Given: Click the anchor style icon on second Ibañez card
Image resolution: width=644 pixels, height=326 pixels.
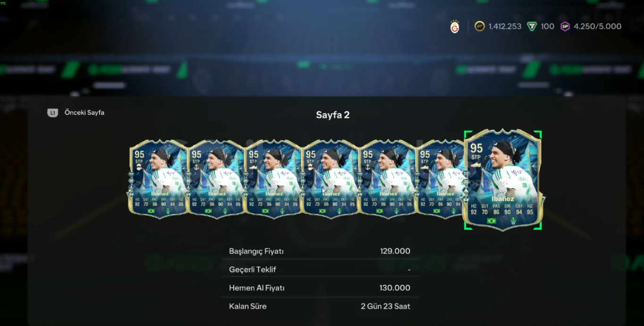Looking at the screenshot, I should (196, 167).
